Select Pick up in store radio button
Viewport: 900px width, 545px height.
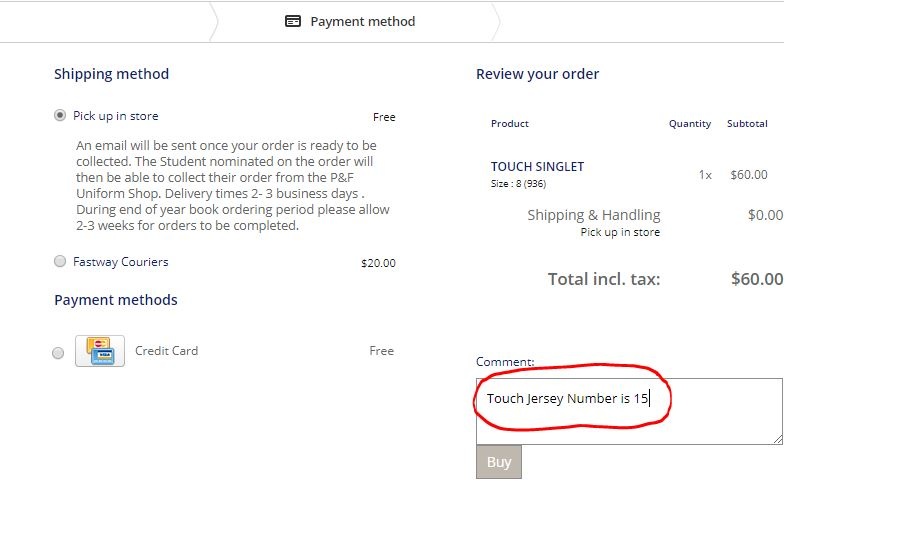tap(60, 115)
